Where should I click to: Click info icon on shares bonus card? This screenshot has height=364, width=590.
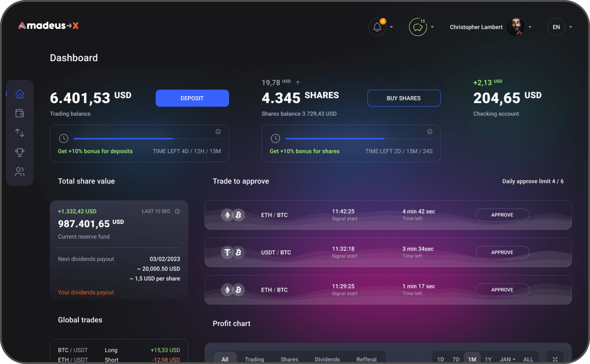(x=430, y=132)
